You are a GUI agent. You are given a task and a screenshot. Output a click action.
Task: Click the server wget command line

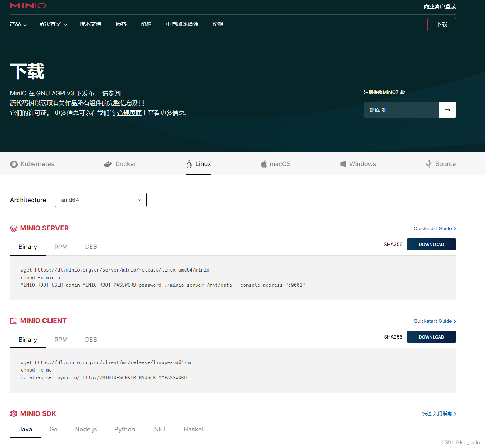[115, 270]
